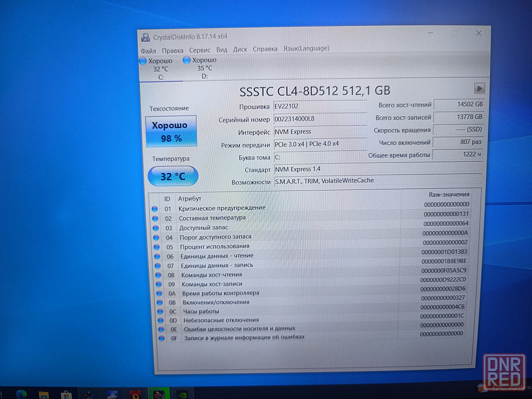Image resolution: width=532 pixels, height=399 pixels.
Task: Click status dot for Доступный запас row
Action: tap(155, 228)
